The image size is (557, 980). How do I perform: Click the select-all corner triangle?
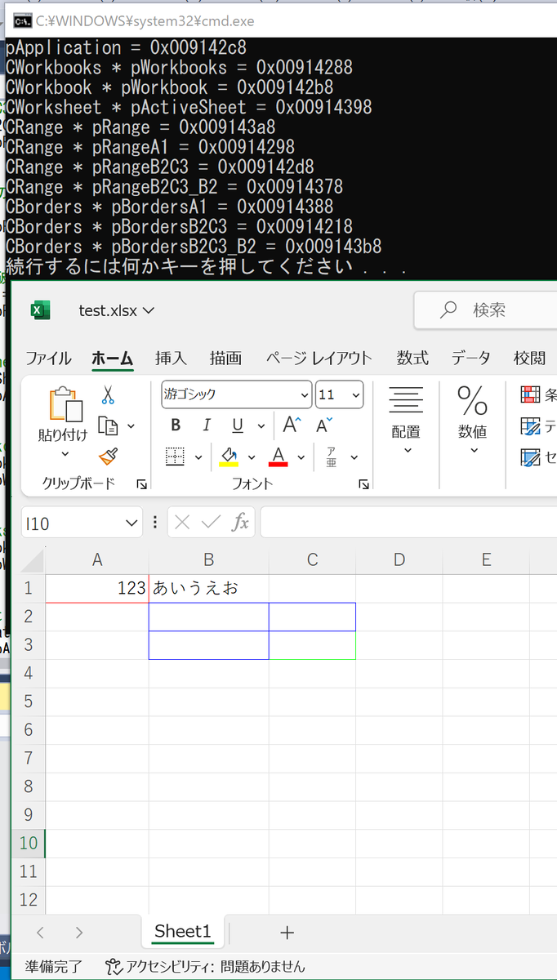pyautogui.click(x=32, y=560)
